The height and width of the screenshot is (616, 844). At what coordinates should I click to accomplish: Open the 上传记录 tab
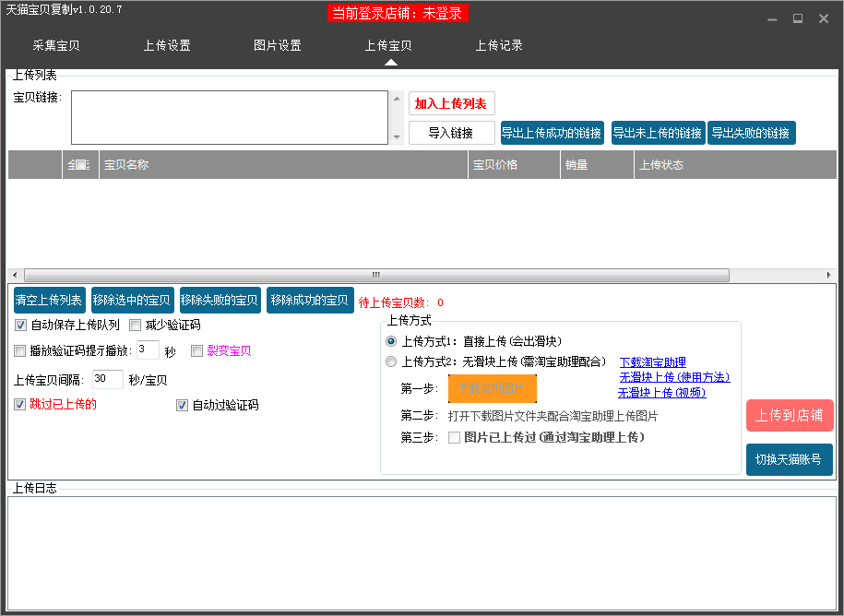coord(499,45)
